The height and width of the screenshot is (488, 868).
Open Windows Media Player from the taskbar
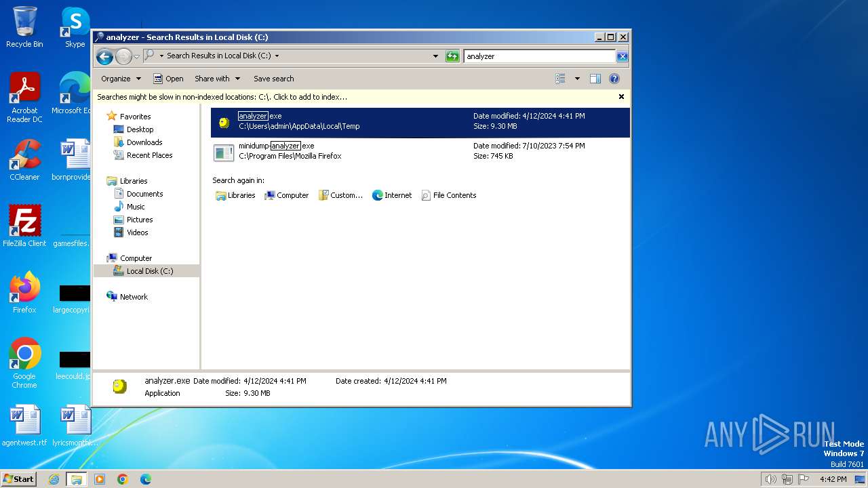[x=100, y=479]
